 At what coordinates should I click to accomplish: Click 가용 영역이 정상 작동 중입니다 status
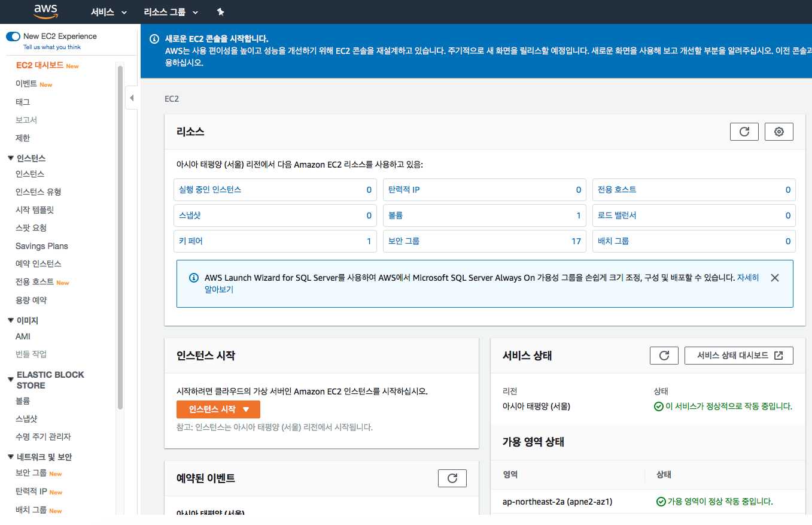[714, 502]
